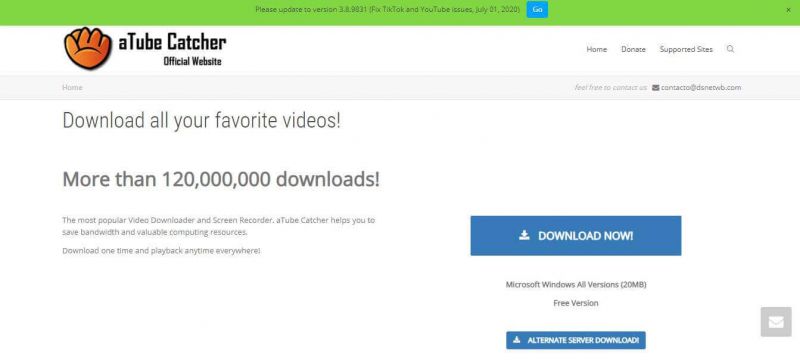Click the 'feel free to contact us' text
Screen dimensions: 800x360
pos(610,87)
